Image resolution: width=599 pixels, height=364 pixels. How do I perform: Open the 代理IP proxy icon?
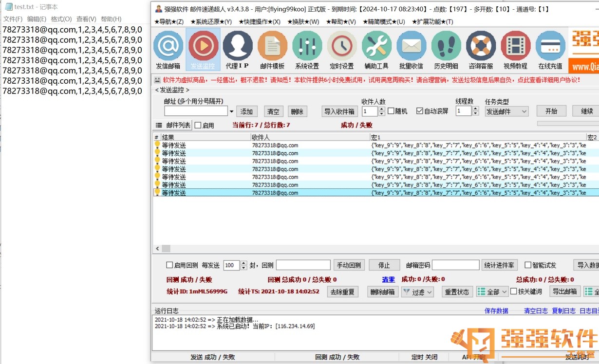coord(238,50)
